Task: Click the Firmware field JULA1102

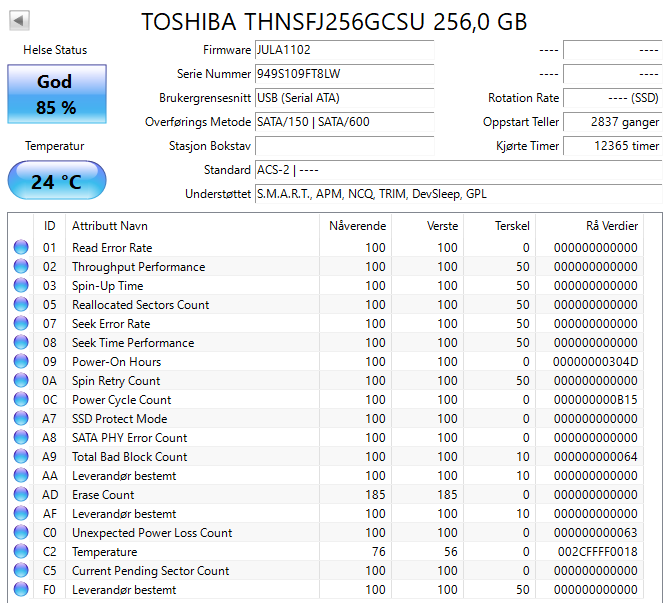Action: (344, 50)
